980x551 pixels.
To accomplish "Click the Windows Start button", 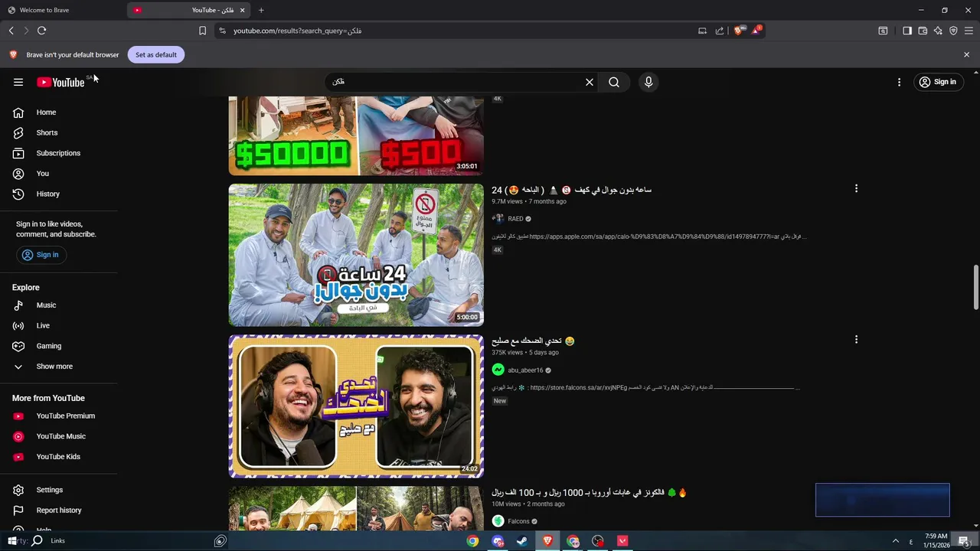I will (x=11, y=541).
